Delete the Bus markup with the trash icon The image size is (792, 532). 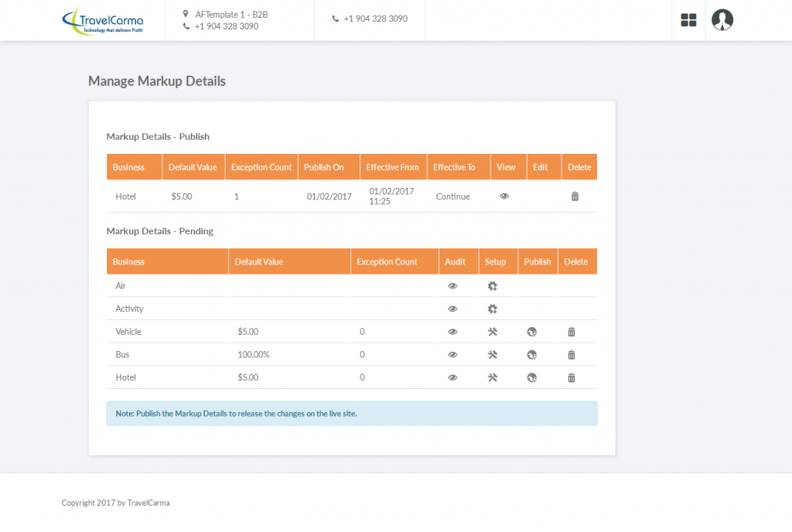(x=571, y=354)
